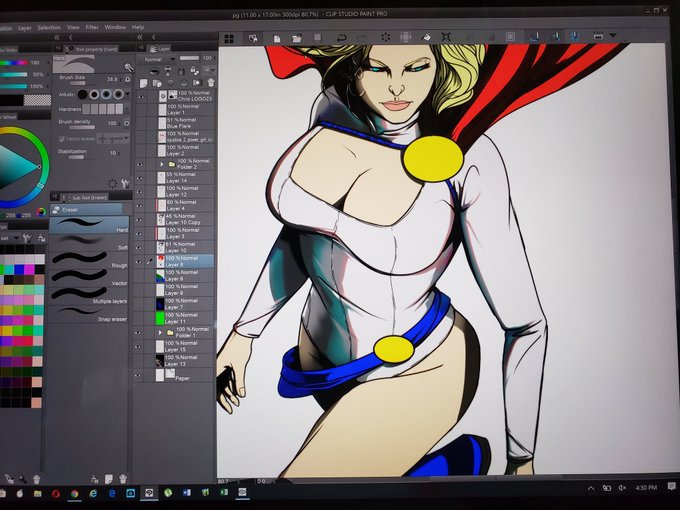The image size is (680, 510).
Task: Click the Scale/Rotate transform icon
Action: coord(446,37)
